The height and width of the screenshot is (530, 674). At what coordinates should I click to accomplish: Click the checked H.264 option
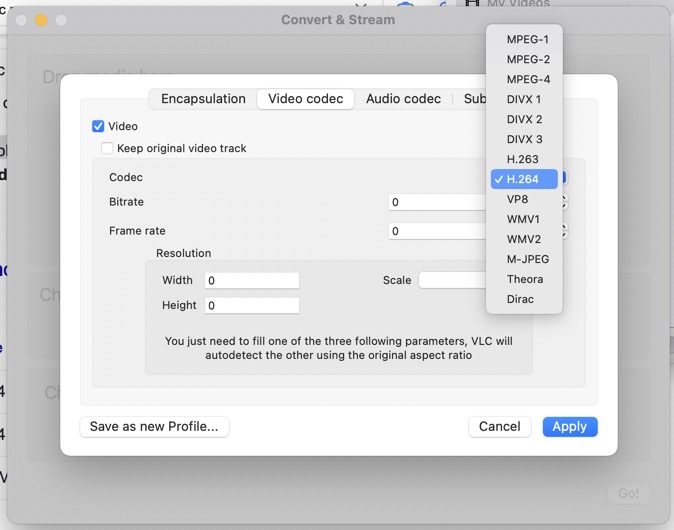coord(523,179)
